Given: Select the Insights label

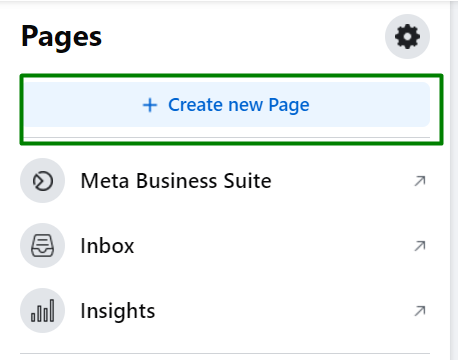Looking at the screenshot, I should click(x=118, y=311).
